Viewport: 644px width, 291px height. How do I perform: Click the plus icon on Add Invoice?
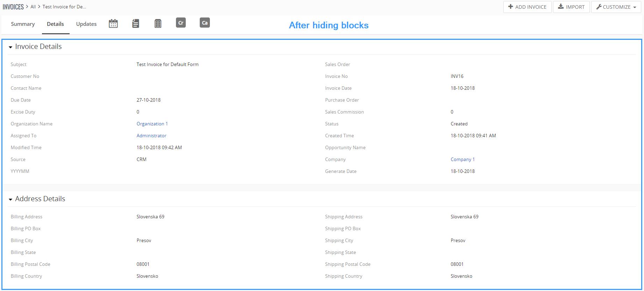coord(510,7)
